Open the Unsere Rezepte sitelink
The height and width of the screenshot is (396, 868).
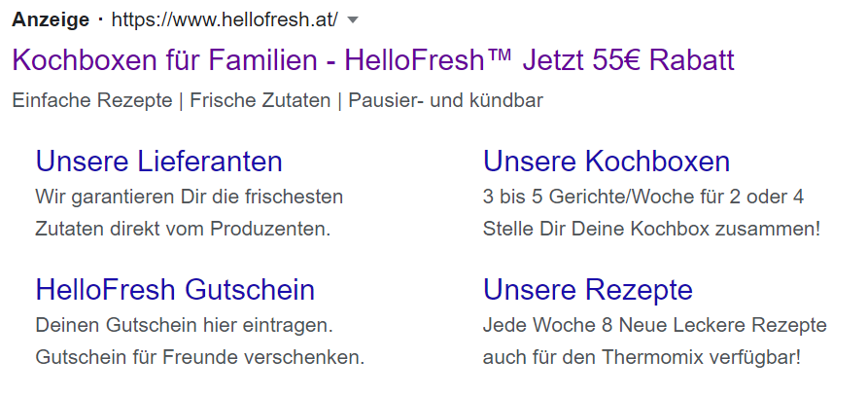point(587,290)
